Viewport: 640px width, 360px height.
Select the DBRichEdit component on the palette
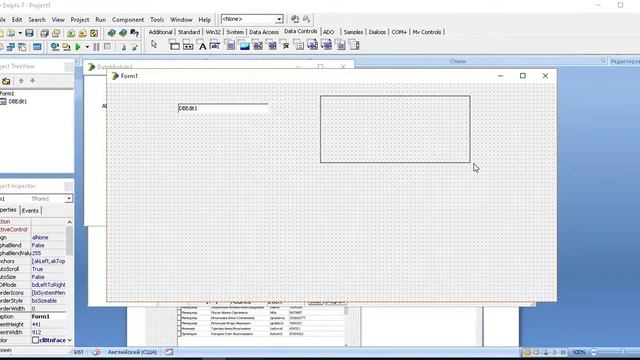[x=341, y=45]
